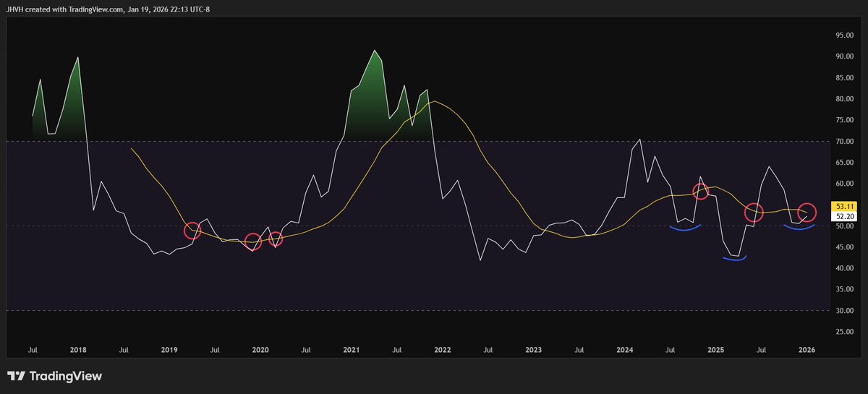The height and width of the screenshot is (394, 868).
Task: Click the 2022 time axis label
Action: pos(443,350)
